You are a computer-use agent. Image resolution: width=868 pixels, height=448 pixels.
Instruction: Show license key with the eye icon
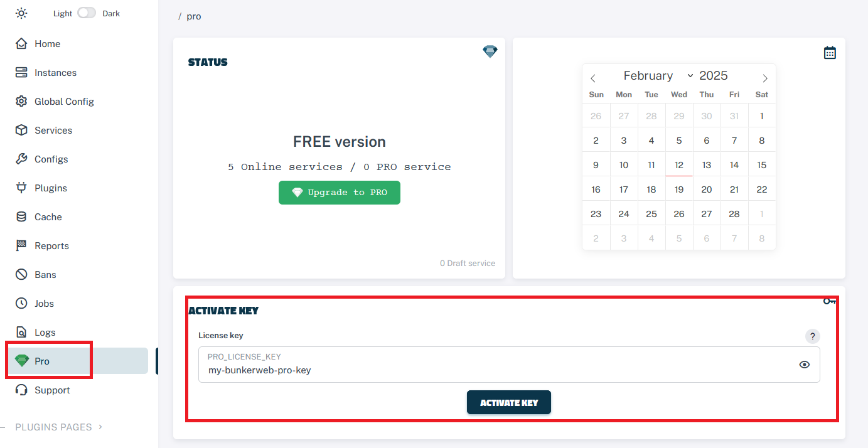(x=805, y=365)
